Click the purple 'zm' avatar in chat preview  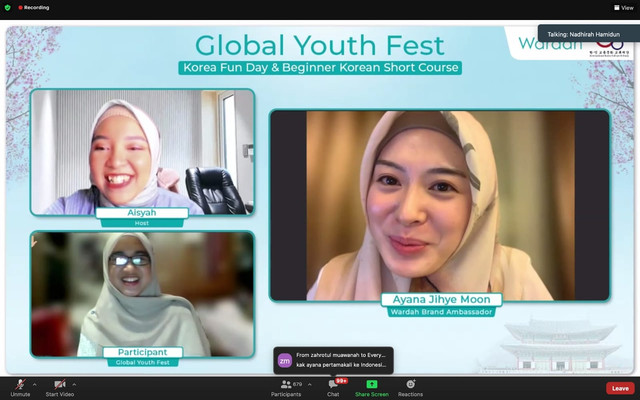pos(284,360)
